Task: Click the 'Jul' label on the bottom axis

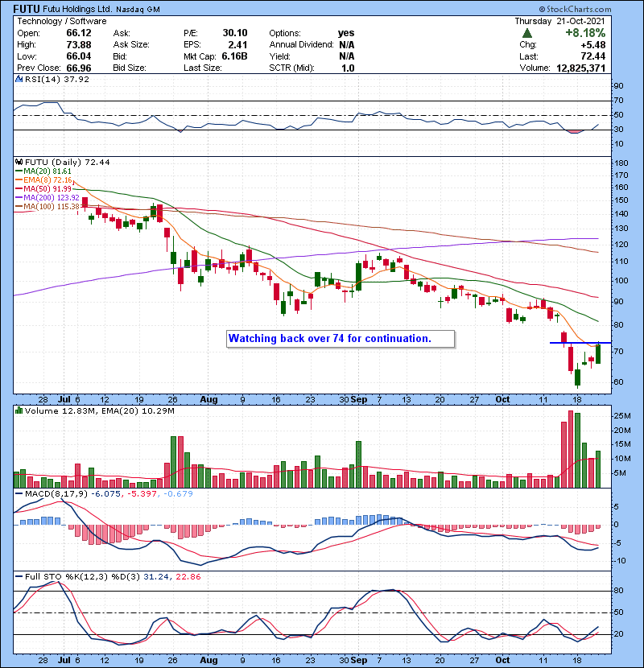Action: click(64, 660)
